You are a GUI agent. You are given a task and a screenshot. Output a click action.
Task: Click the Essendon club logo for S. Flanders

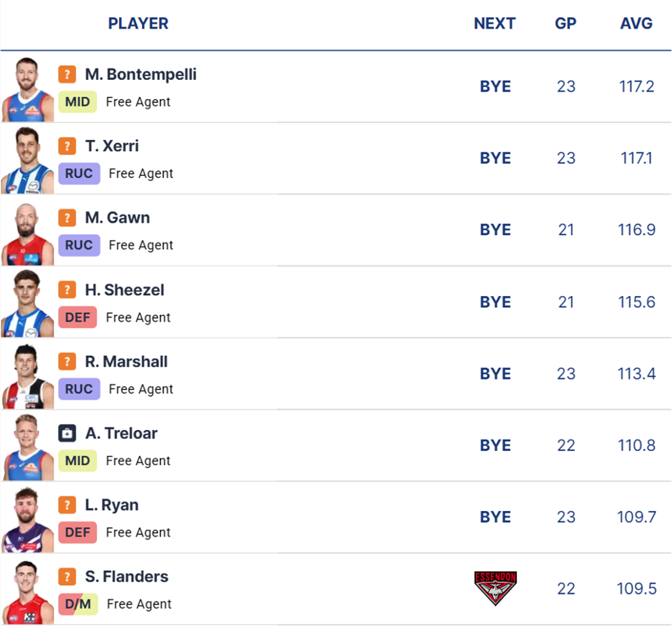[495, 588]
